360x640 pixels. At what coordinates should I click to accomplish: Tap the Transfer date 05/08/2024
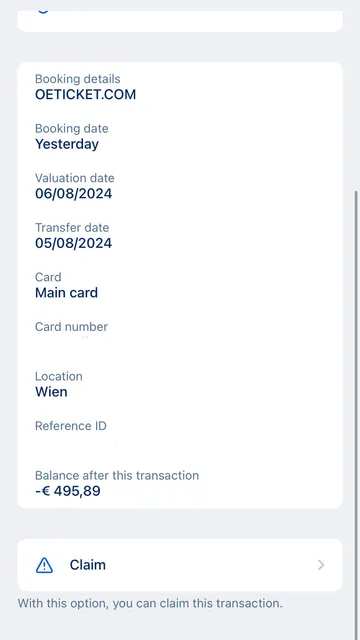point(73,243)
